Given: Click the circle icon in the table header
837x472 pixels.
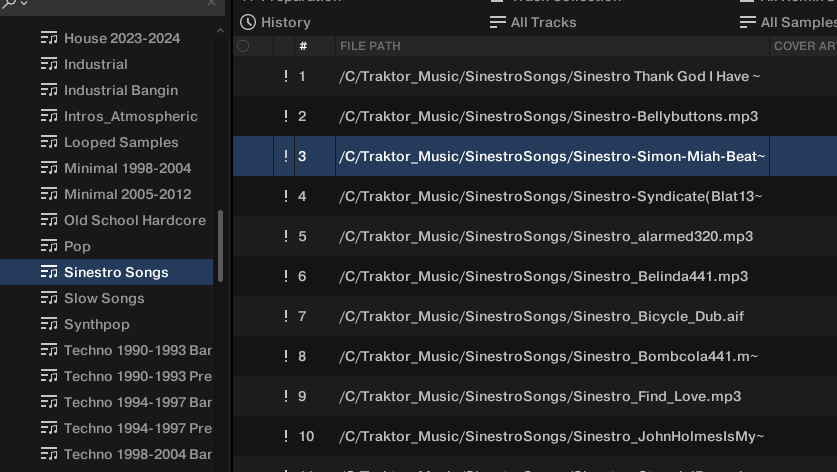Looking at the screenshot, I should click(x=243, y=46).
